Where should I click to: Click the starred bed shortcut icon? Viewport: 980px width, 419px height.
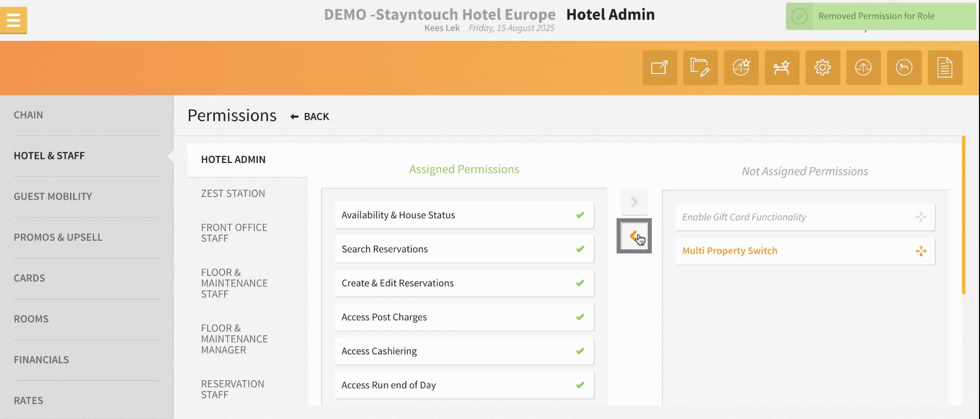point(782,67)
